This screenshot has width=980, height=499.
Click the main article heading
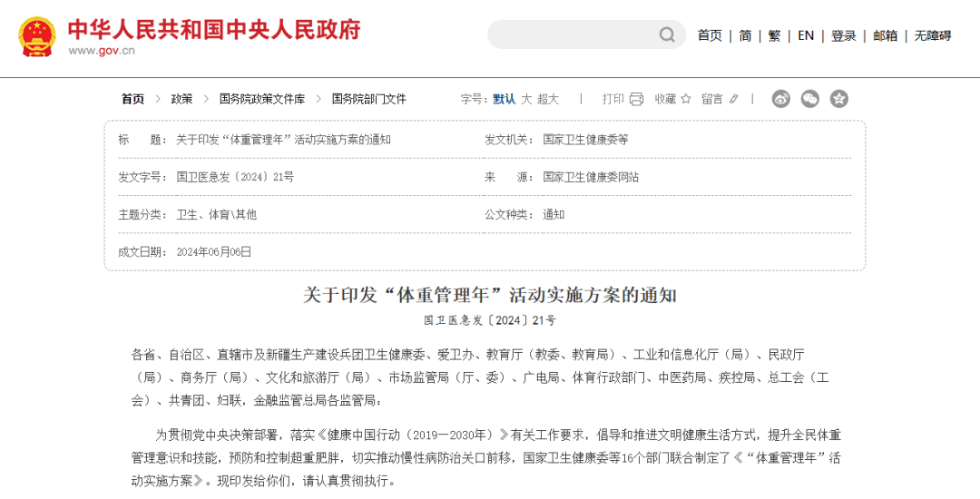pyautogui.click(x=490, y=295)
